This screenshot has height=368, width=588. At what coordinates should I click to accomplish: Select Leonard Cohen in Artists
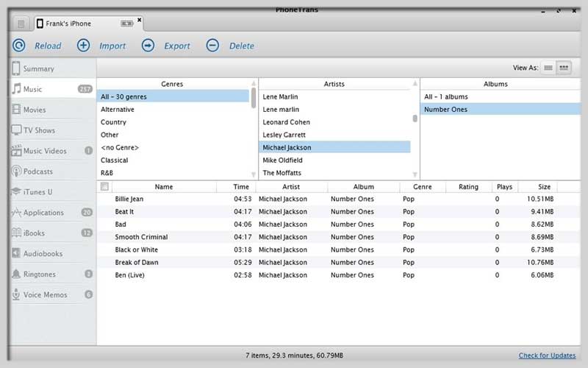334,122
